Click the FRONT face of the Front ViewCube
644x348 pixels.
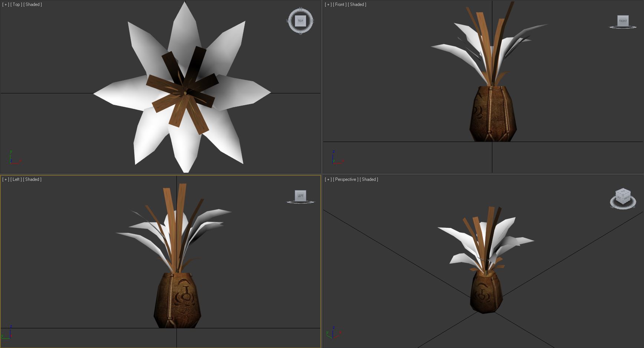click(x=623, y=21)
